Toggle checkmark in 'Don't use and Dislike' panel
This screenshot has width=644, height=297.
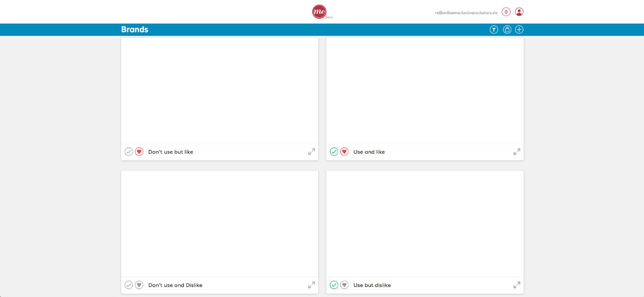[129, 285]
